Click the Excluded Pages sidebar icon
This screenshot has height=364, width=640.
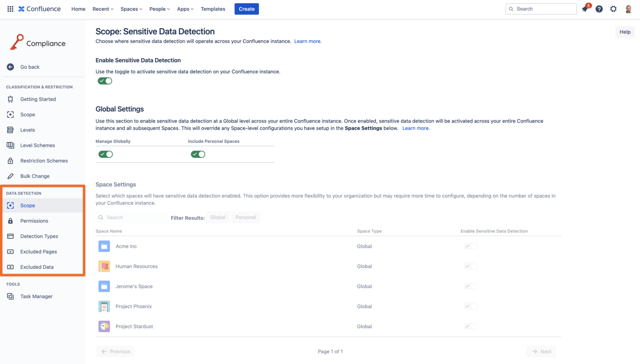point(10,252)
